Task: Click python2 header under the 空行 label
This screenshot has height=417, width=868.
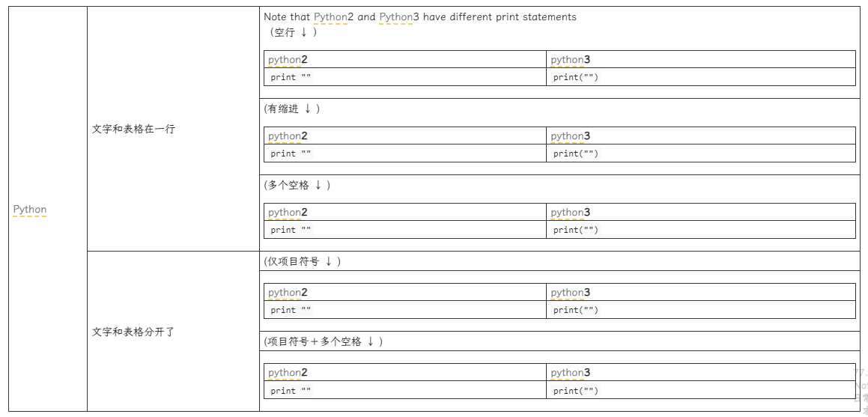Action: click(288, 60)
